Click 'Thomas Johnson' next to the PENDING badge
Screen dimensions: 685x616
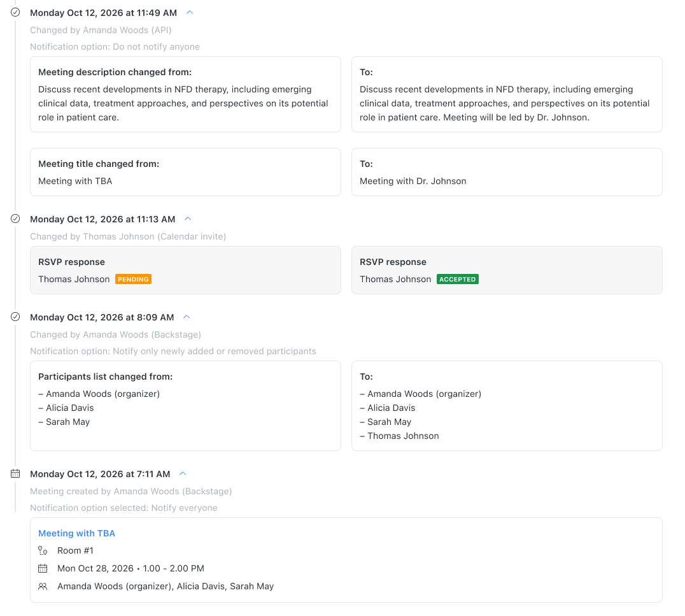click(74, 279)
